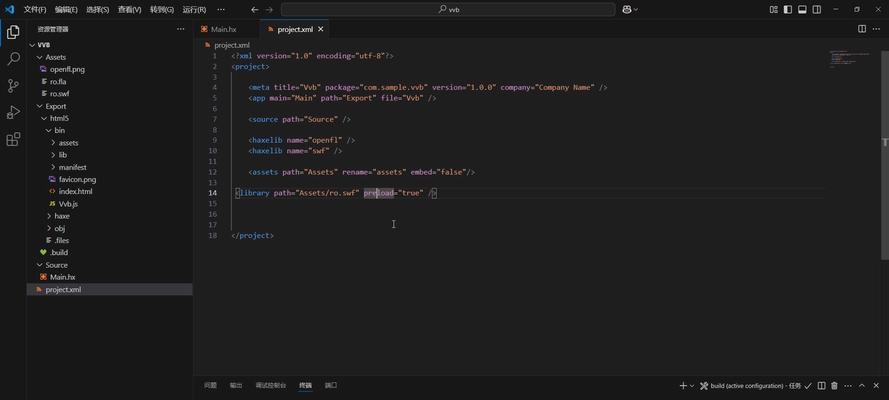Image resolution: width=889 pixels, height=400 pixels.
Task: Switch to the 输出 panel tab
Action: click(236, 385)
